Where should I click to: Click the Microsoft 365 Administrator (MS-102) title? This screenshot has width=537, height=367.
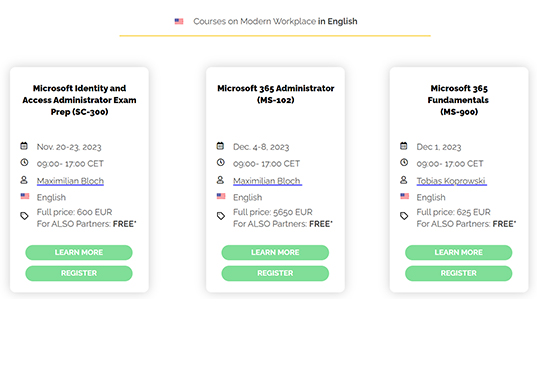[x=275, y=94]
